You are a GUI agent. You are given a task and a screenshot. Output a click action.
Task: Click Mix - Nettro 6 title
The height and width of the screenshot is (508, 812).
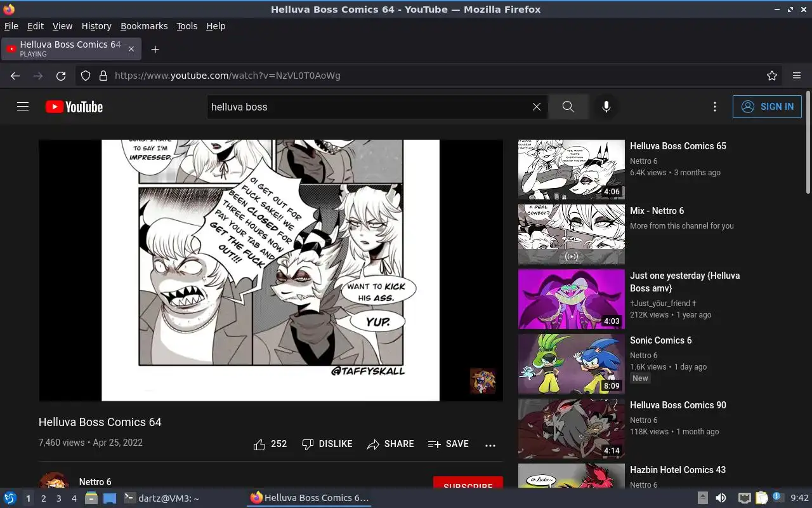(x=657, y=211)
